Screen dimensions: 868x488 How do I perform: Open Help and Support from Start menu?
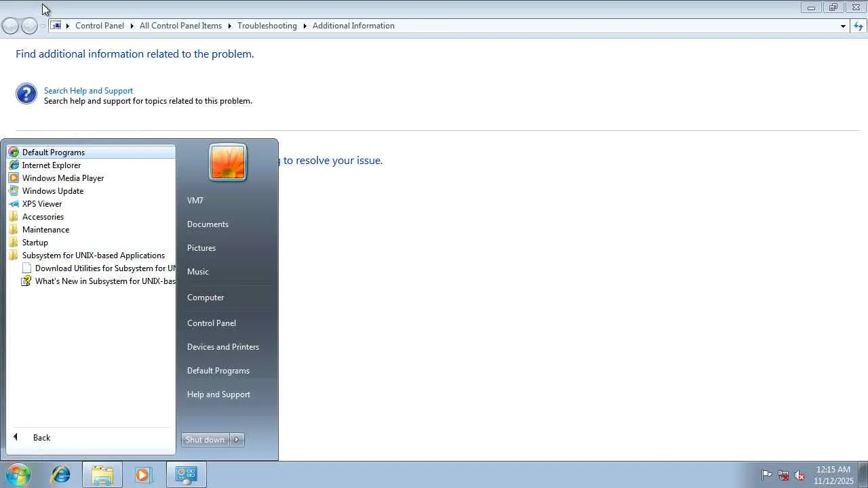click(218, 394)
